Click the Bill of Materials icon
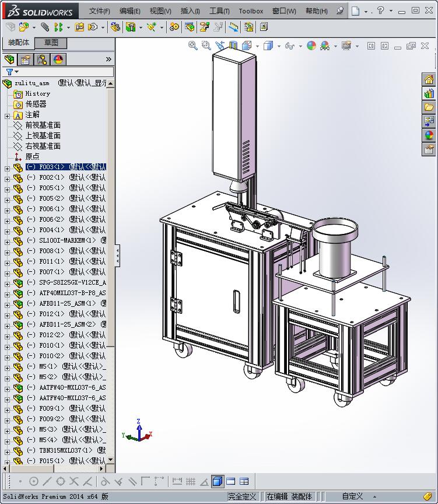The image size is (438, 504). coord(190,27)
